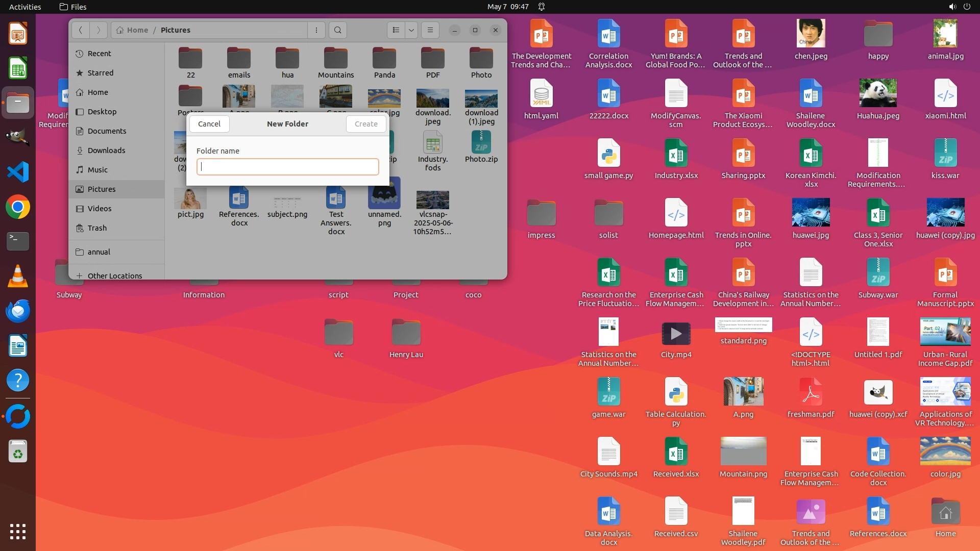980x551 pixels.
Task: Click Home in the path bar
Action: point(132,30)
